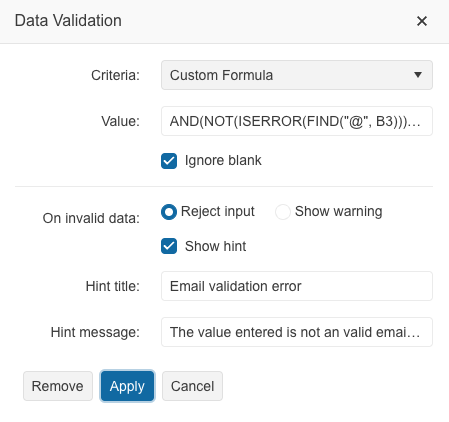Click the Data Validation title bar

click(x=224, y=21)
